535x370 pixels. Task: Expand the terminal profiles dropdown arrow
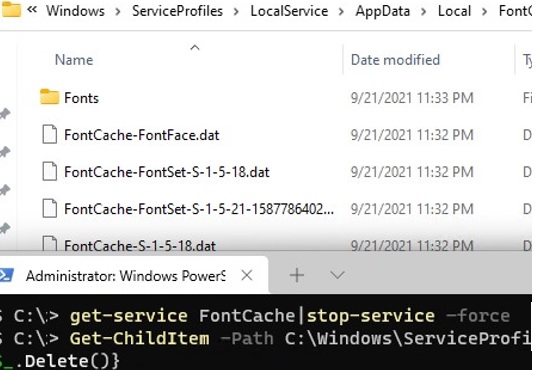(x=337, y=275)
